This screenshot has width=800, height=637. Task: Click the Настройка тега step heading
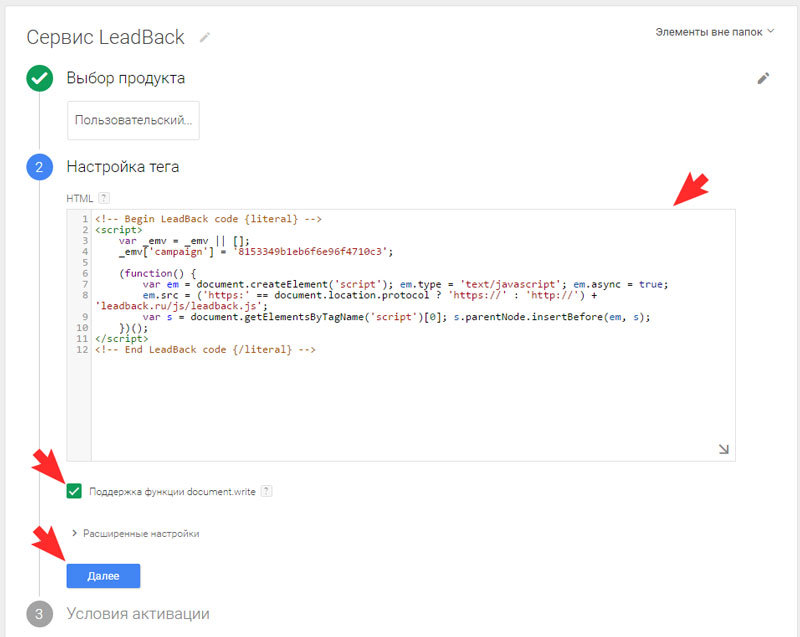pos(122,167)
